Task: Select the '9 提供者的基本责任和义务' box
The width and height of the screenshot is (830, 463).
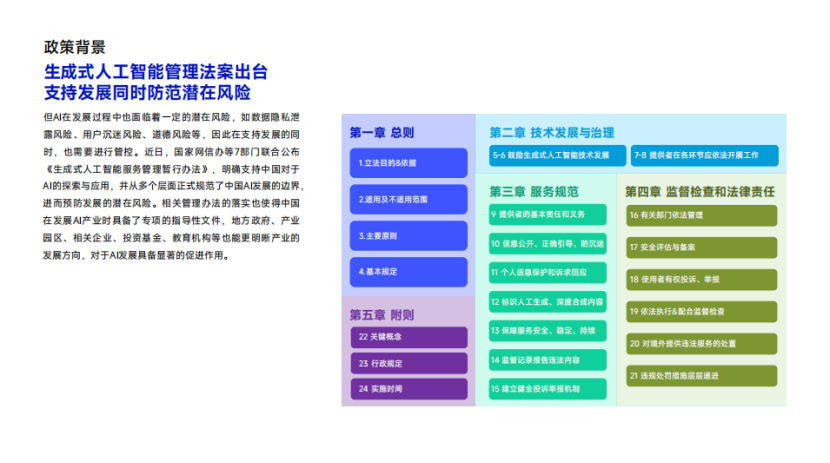Action: 547,214
